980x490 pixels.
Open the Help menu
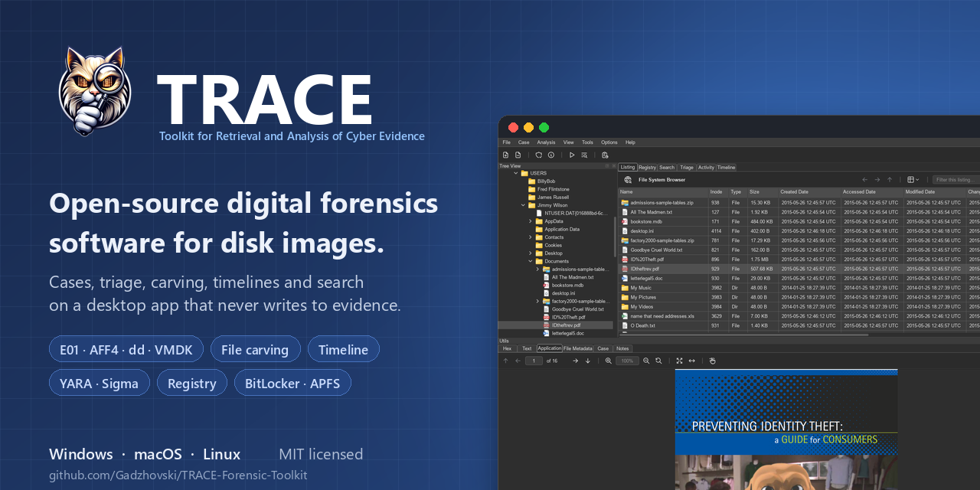[x=630, y=142]
